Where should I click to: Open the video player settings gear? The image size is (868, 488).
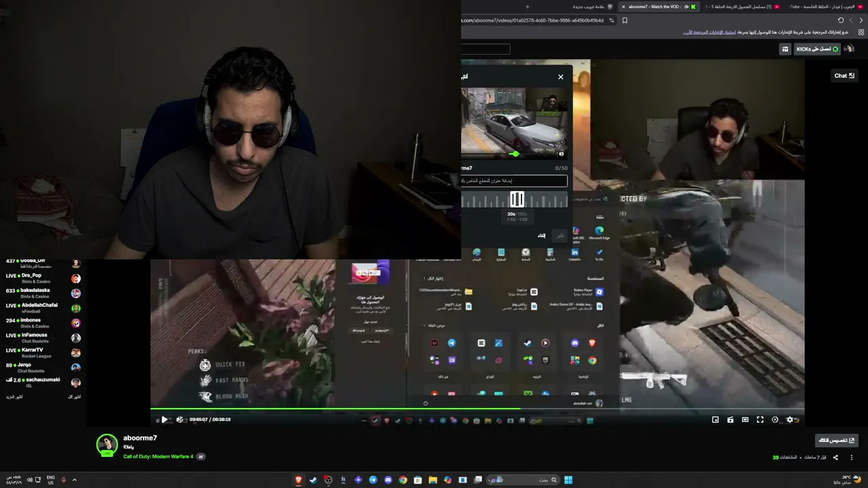[789, 420]
